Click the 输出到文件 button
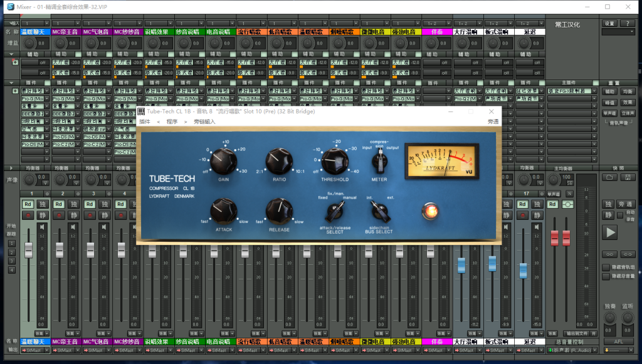The width and height of the screenshot is (642, 364). pos(577,333)
